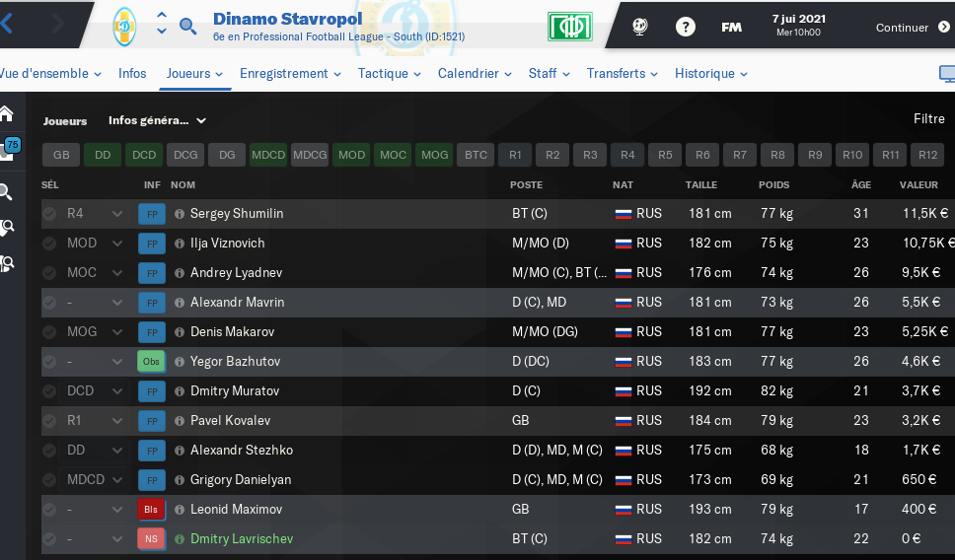Expand DCD position dropdown for Dmitry Muratov
Image resolution: width=955 pixels, height=560 pixels.
(x=117, y=391)
